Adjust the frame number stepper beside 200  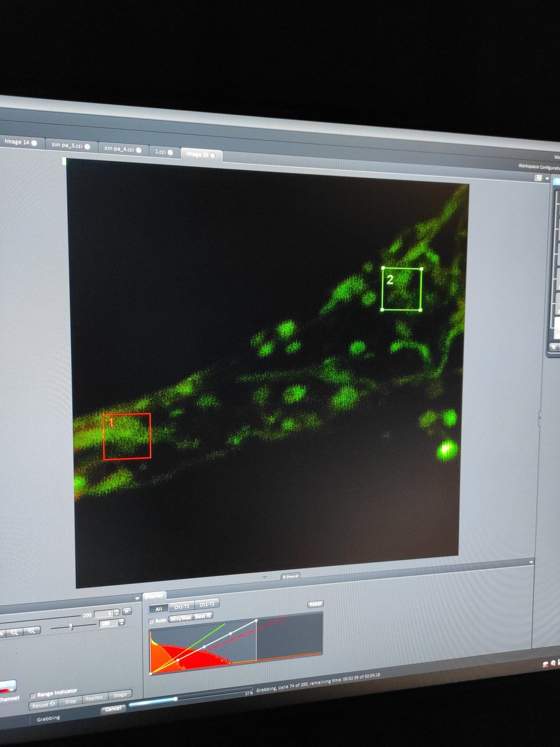[x=116, y=613]
